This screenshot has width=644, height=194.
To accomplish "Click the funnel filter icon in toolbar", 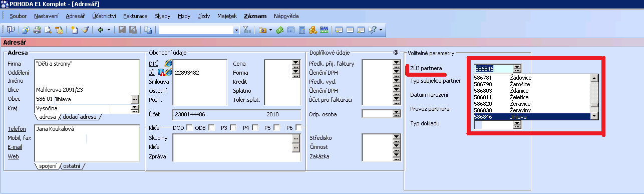I will (x=247, y=30).
